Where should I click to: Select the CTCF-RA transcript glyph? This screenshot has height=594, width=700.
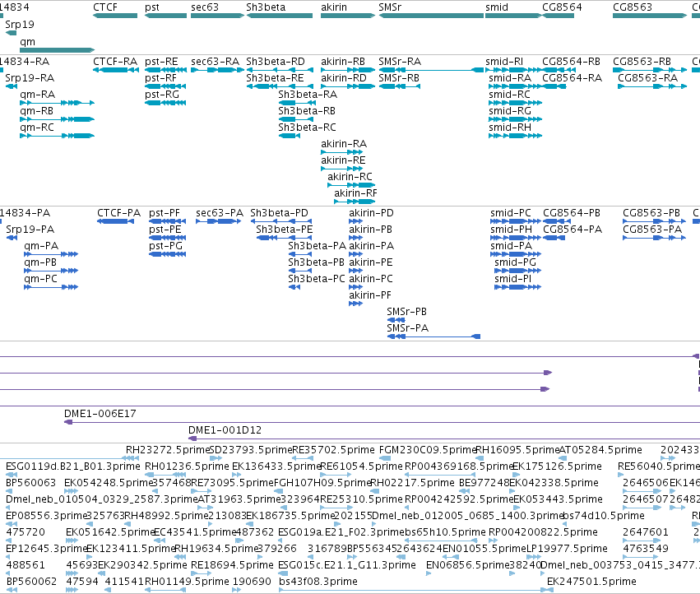(x=115, y=70)
